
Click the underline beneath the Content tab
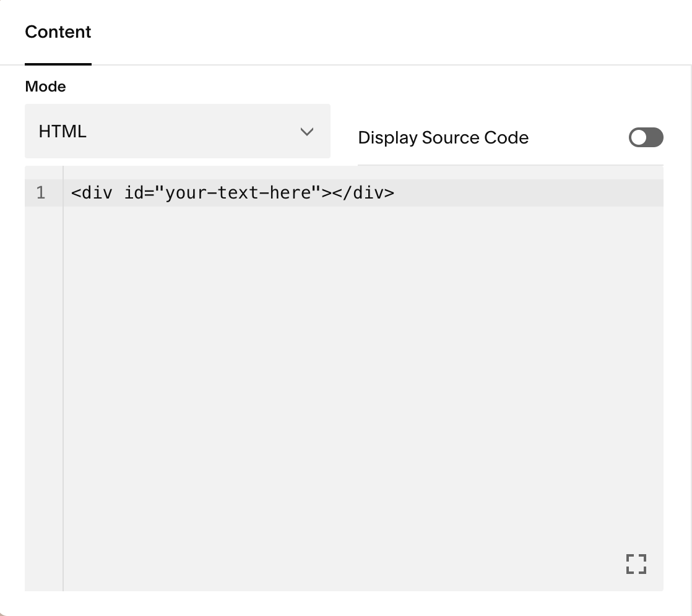[x=58, y=64]
